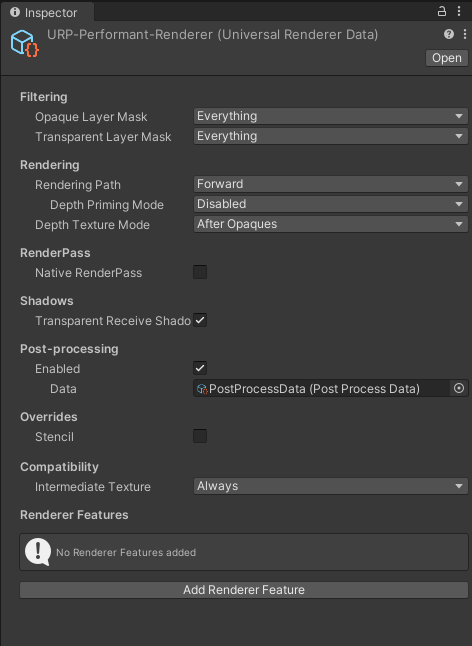Open the Rendering Path dropdown
This screenshot has width=472, height=646.
(331, 184)
